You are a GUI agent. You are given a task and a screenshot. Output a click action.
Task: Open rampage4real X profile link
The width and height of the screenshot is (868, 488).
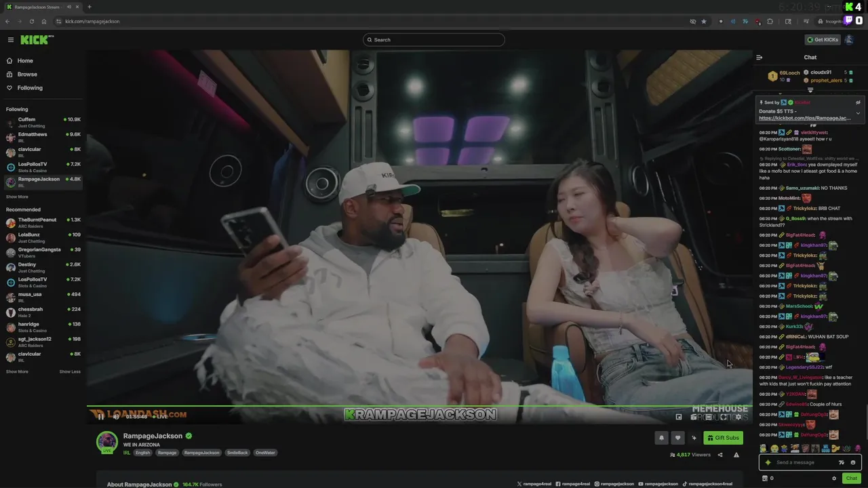(534, 484)
